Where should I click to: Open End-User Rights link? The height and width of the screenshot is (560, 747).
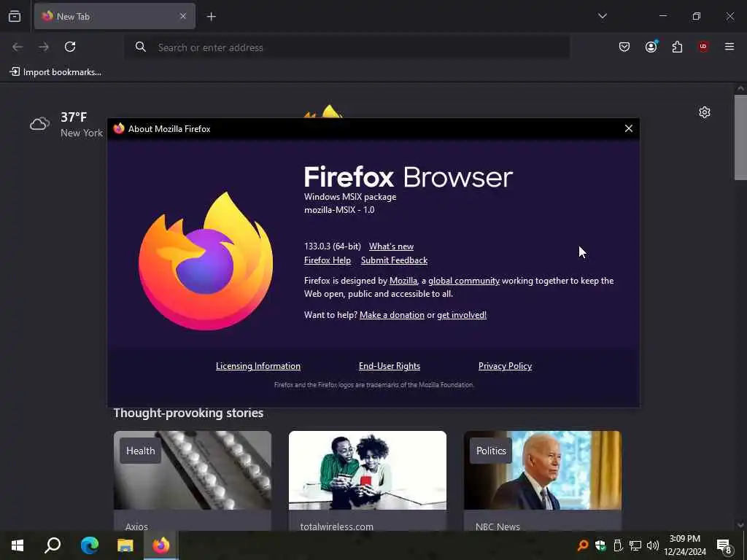tap(390, 366)
